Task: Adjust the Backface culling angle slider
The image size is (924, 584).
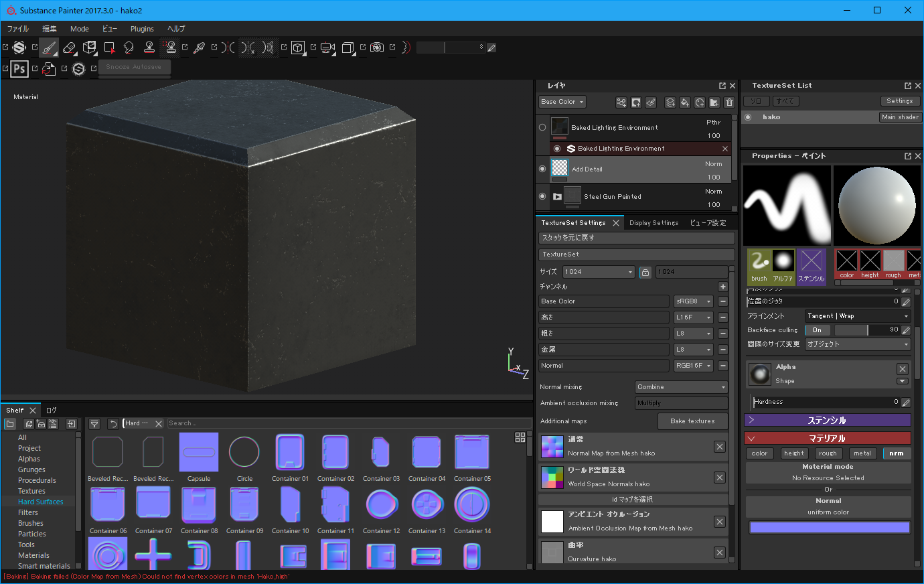Action: tap(868, 330)
